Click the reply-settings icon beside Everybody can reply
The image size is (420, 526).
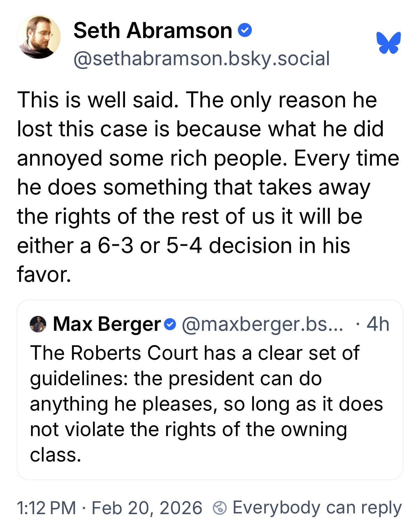tap(220, 508)
